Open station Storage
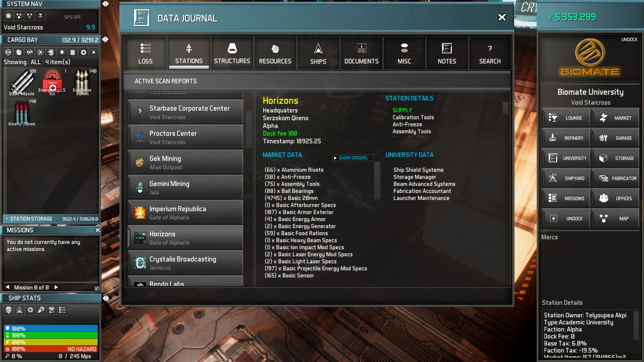The height and width of the screenshot is (362, 644). (615, 158)
